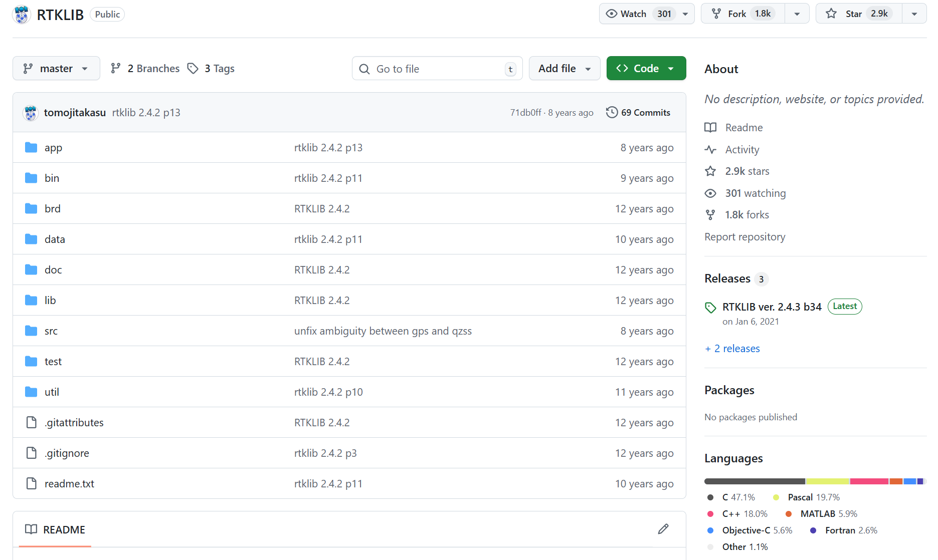The height and width of the screenshot is (560, 938).
Task: Open the Activity link in About
Action: [x=742, y=149]
